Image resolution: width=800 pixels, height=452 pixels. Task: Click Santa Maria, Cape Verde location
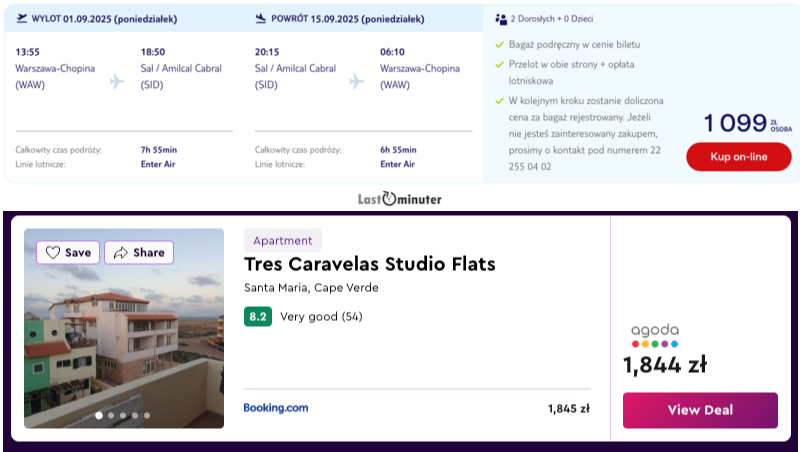point(311,288)
